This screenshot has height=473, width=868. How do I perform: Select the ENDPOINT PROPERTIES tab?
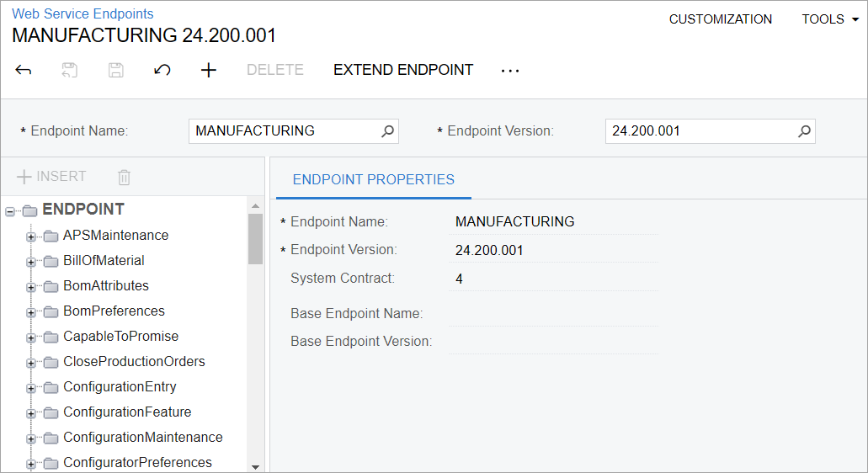point(373,179)
